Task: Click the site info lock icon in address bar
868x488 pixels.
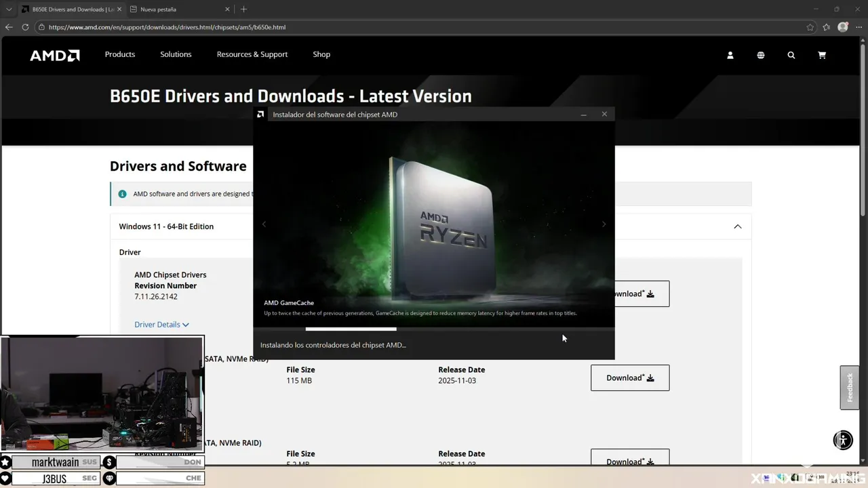Action: click(x=41, y=27)
